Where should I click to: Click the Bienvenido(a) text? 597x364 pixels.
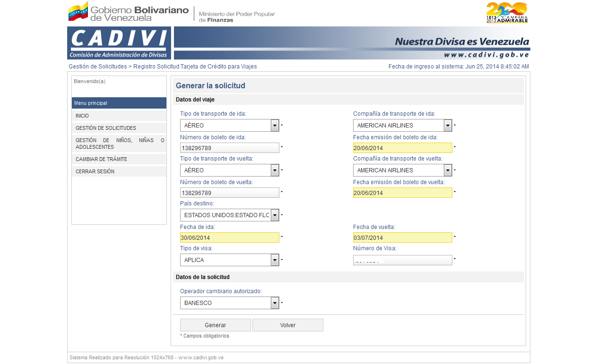(x=89, y=81)
